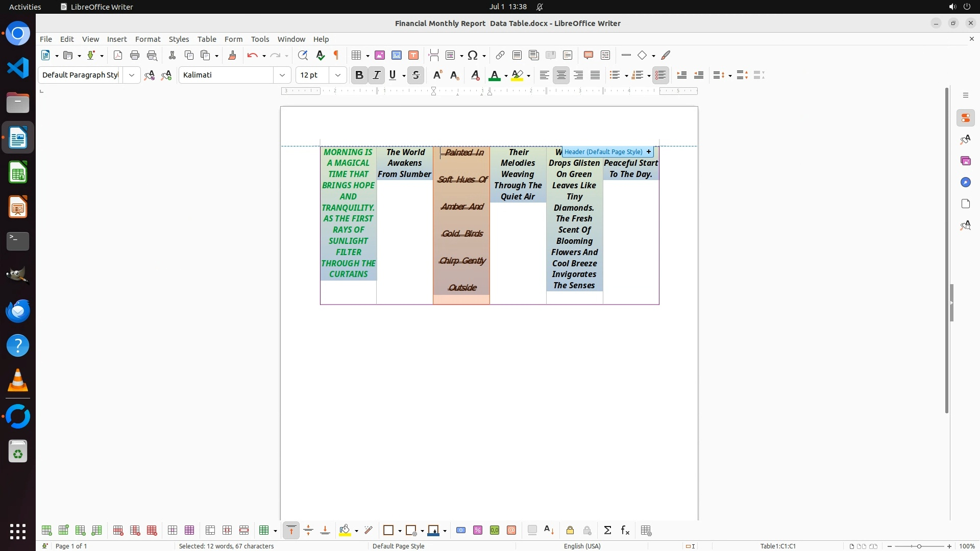Click the Clone Formatting paintbrush icon
This screenshot has height=551, width=980.
tap(232, 55)
